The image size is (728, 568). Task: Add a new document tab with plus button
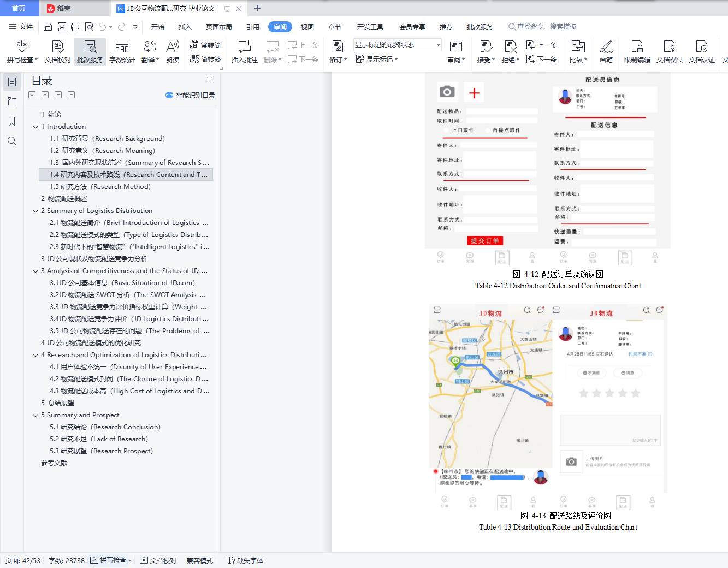[257, 8]
